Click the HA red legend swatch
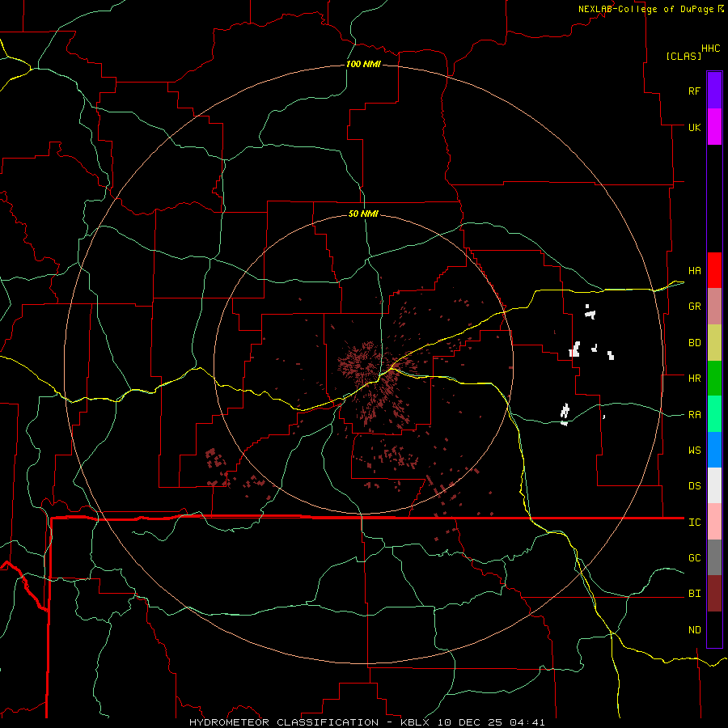Viewport: 728px width, 728px height. [714, 270]
